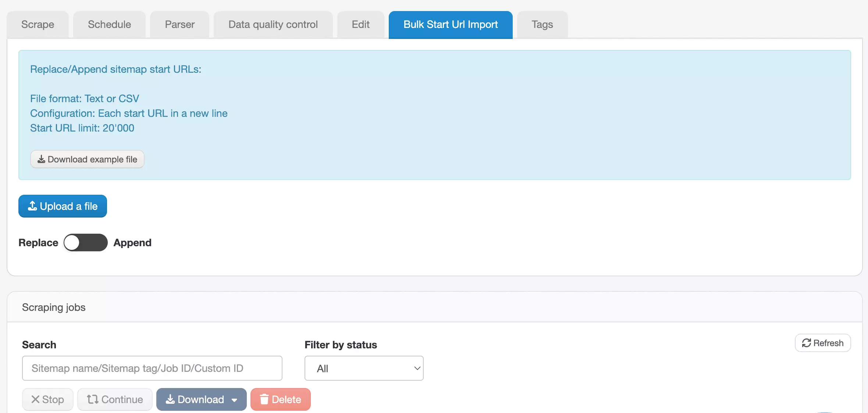Click the Configuration: Each start URL line
This screenshot has width=868, height=413.
point(129,113)
